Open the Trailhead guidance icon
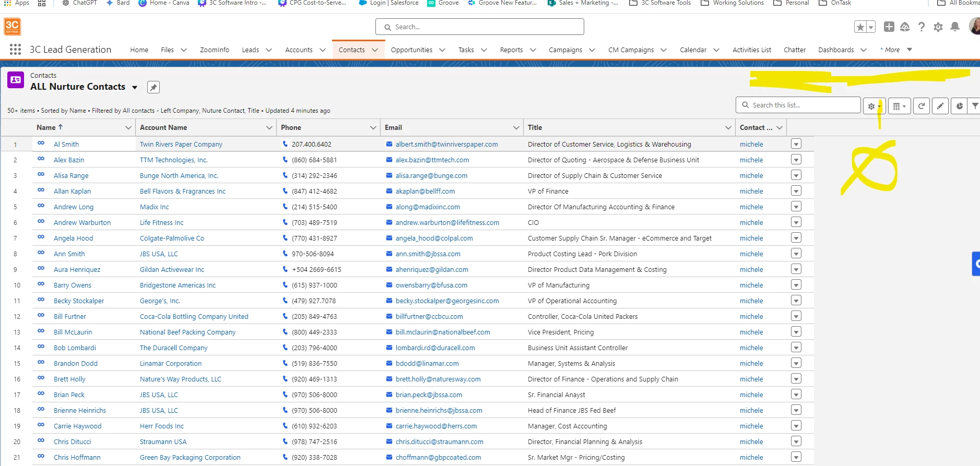980x466 pixels. (x=905, y=27)
